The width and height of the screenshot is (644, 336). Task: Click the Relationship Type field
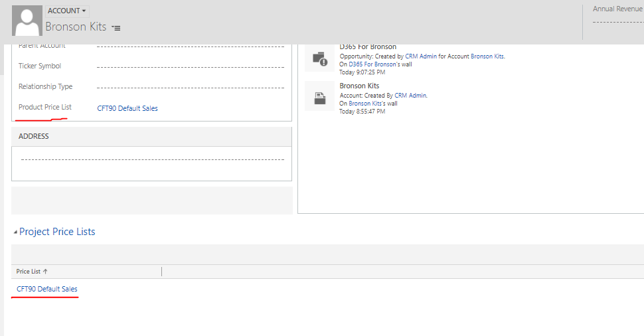tap(191, 88)
